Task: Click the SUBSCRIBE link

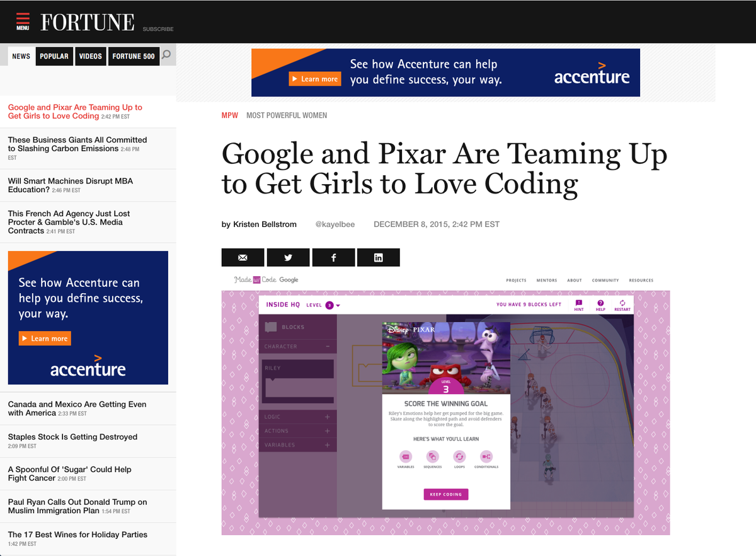Action: point(158,29)
